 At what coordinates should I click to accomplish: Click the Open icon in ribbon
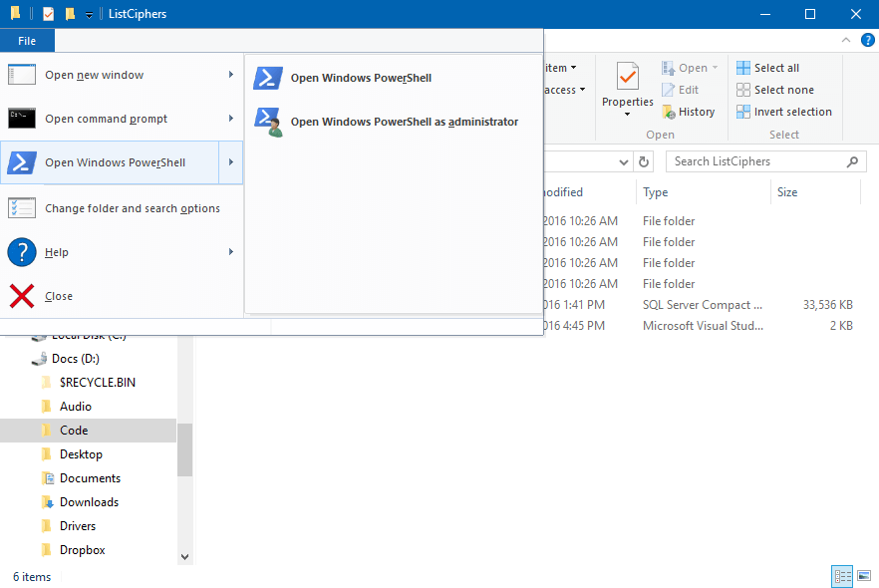tap(668, 68)
